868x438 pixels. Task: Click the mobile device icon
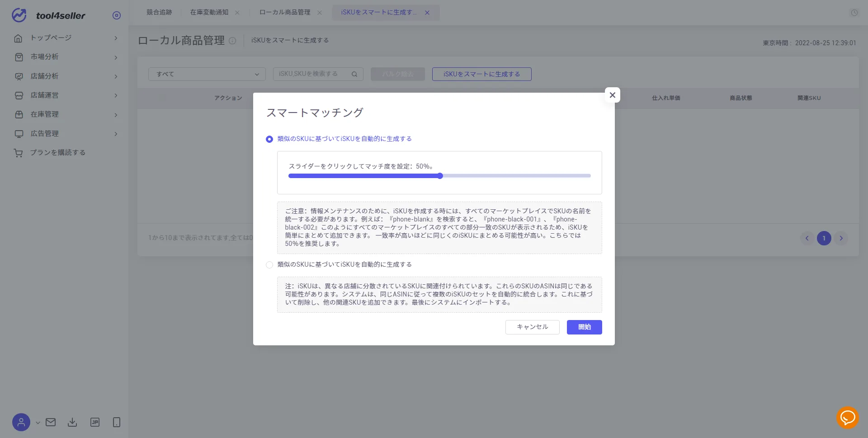click(117, 422)
